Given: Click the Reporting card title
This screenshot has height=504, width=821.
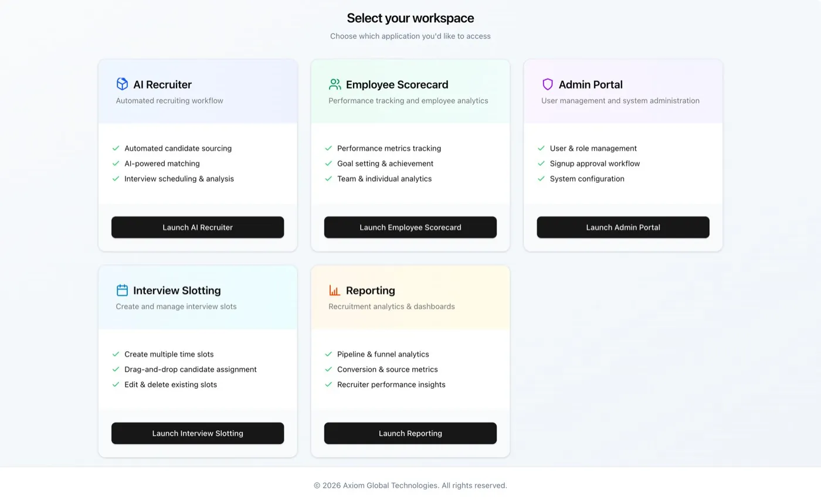Looking at the screenshot, I should tap(371, 291).
